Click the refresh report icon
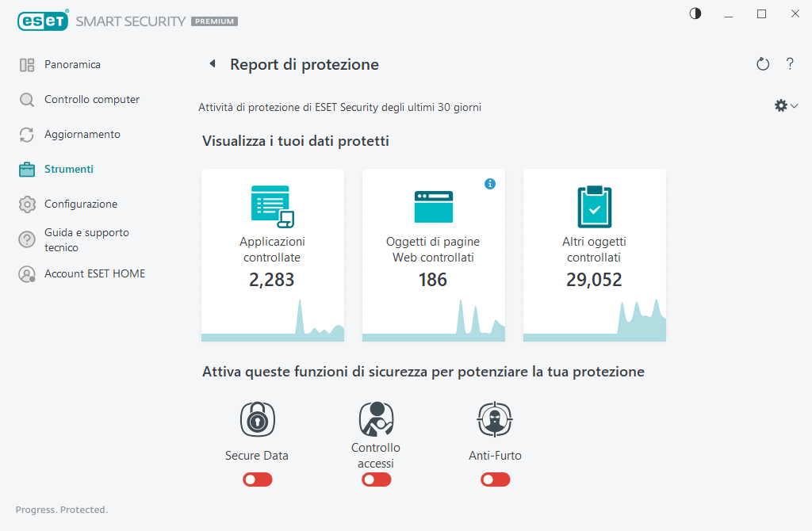This screenshot has height=531, width=812. click(x=763, y=64)
